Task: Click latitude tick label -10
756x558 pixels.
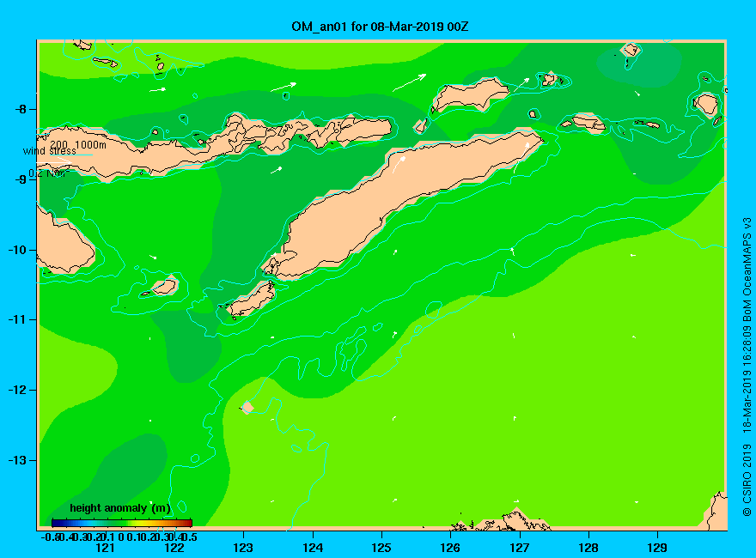Action: pyautogui.click(x=17, y=250)
